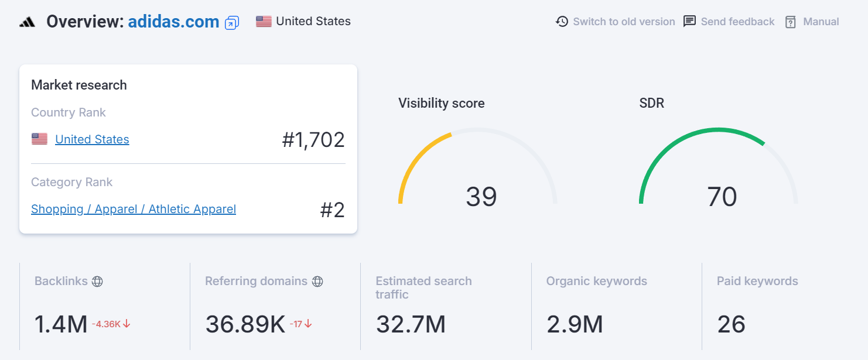Click the clock icon beside Switch to old version
This screenshot has width=868, height=360.
(562, 21)
